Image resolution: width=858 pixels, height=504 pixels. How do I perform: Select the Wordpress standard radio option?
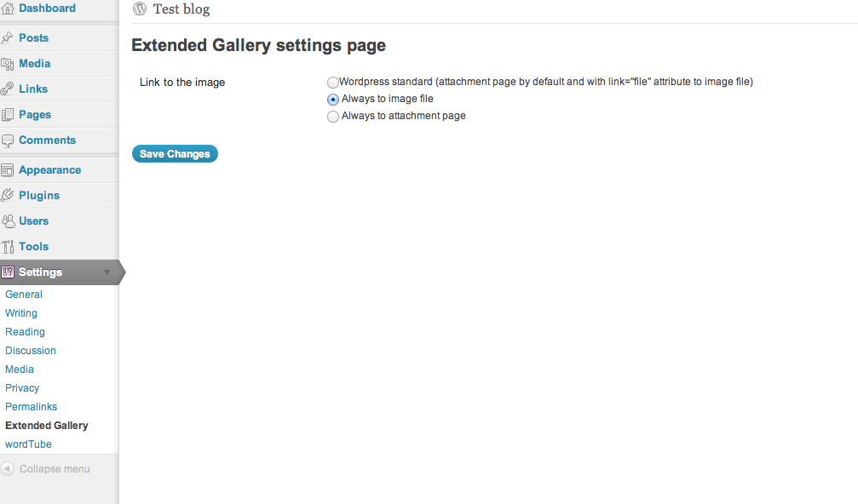pos(332,83)
